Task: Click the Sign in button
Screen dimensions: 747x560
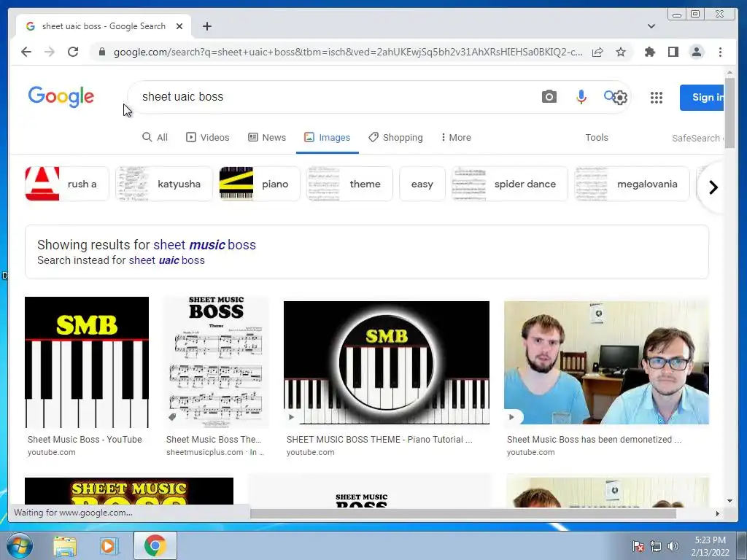Action: (703, 98)
